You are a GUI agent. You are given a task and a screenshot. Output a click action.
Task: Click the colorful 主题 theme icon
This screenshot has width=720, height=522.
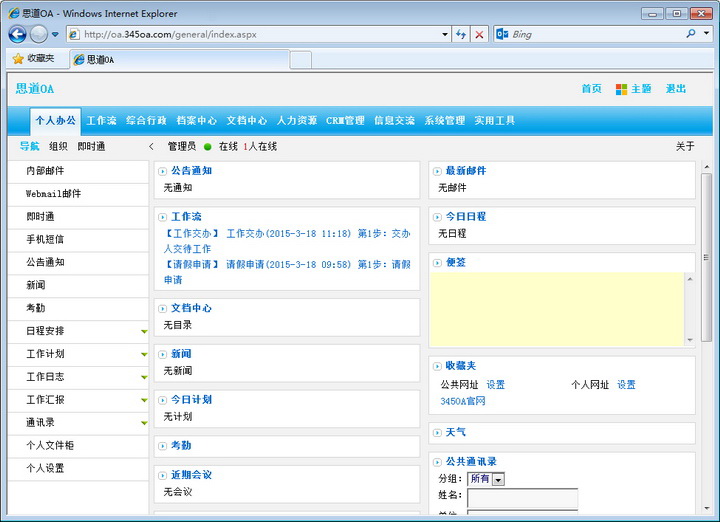pyautogui.click(x=621, y=89)
